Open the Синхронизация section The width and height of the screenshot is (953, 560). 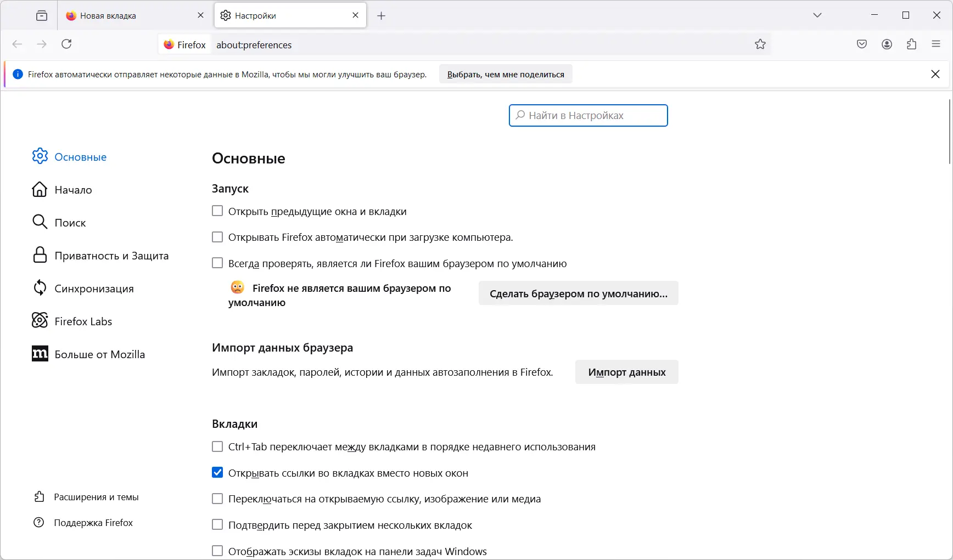(x=93, y=288)
